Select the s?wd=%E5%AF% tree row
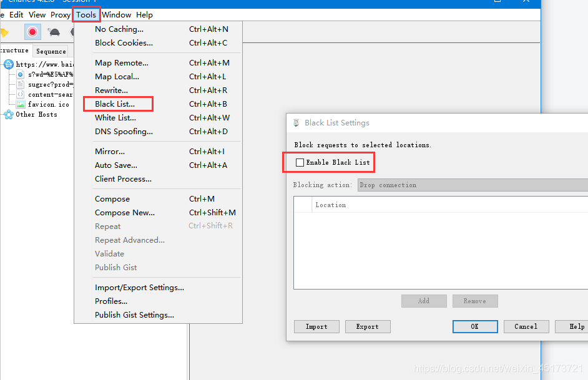Viewport: 588px width, 380px height. pos(45,74)
